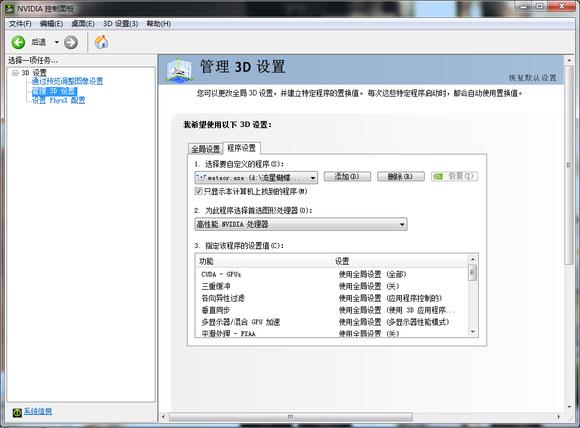Click the 管理 3D 设置 header icon
Viewport: 580px width, 428px height.
(179, 69)
